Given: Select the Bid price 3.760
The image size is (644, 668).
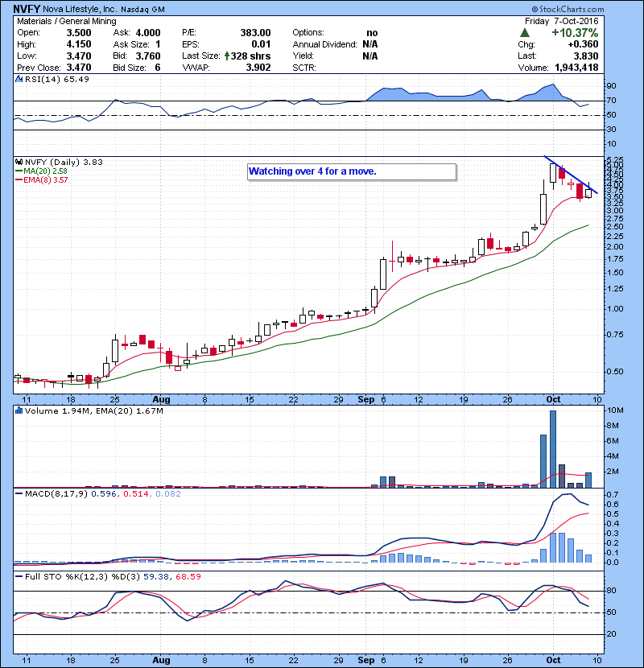Looking at the screenshot, I should click(148, 56).
